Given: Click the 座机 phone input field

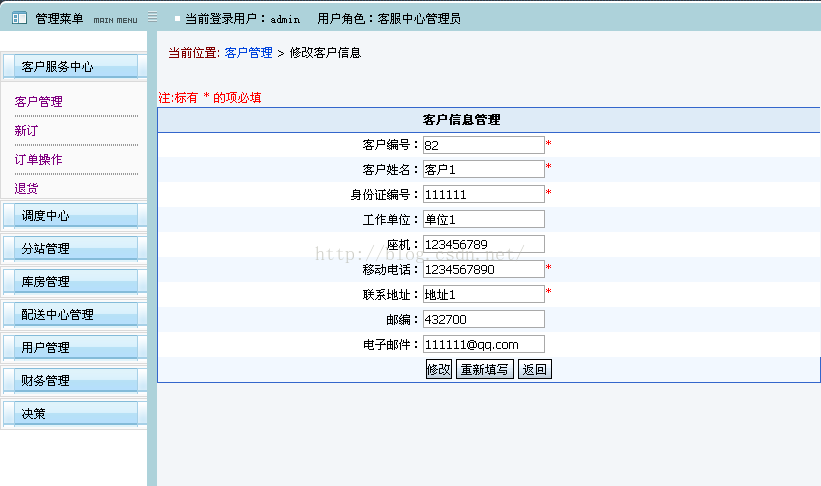Looking at the screenshot, I should coord(484,245).
